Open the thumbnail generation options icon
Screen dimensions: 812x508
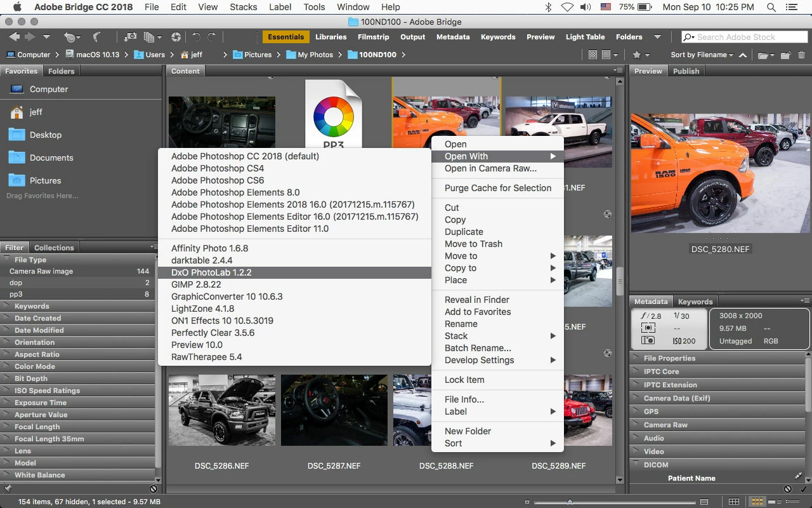[x=609, y=55]
